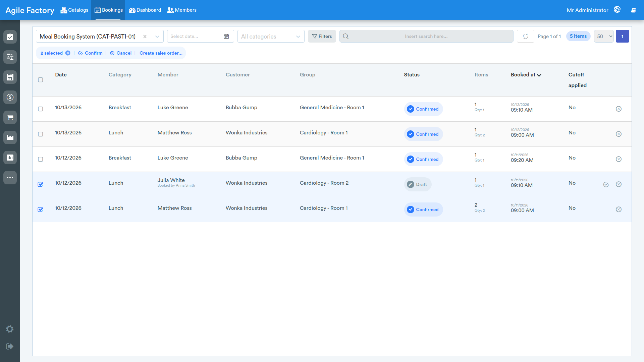
Task: Cancel 10/12 Matthew Ross booking via row icon
Action: tap(619, 209)
